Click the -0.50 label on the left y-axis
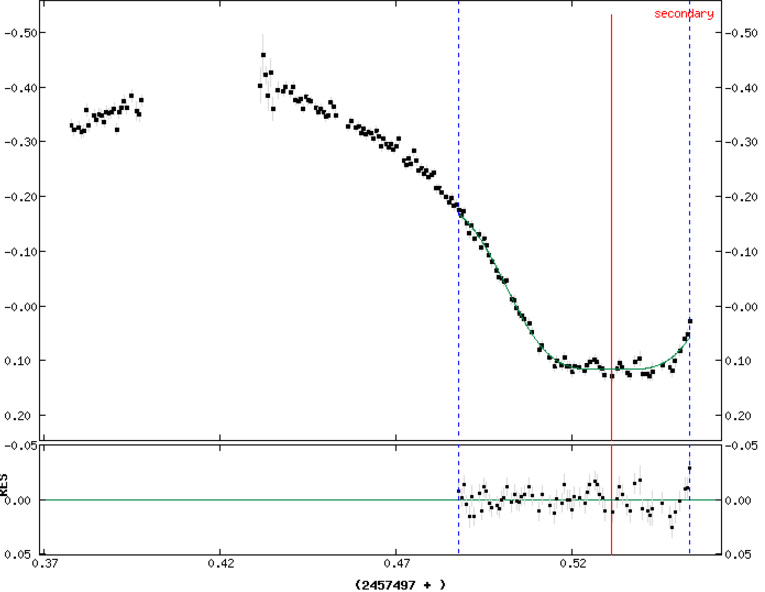Viewport: 765px width, 592px height. tap(21, 33)
